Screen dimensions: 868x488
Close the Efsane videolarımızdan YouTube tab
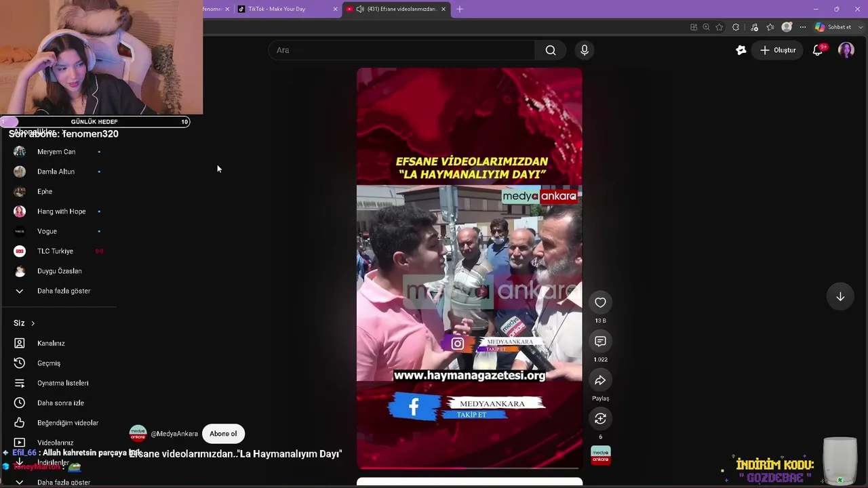click(443, 9)
